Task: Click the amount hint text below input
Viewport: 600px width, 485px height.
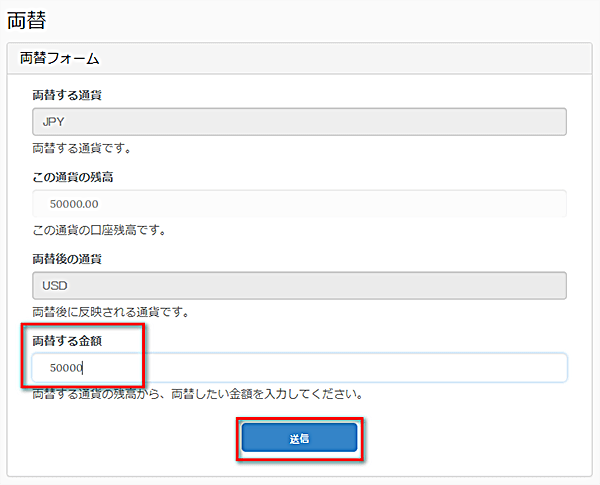Action: (197, 394)
